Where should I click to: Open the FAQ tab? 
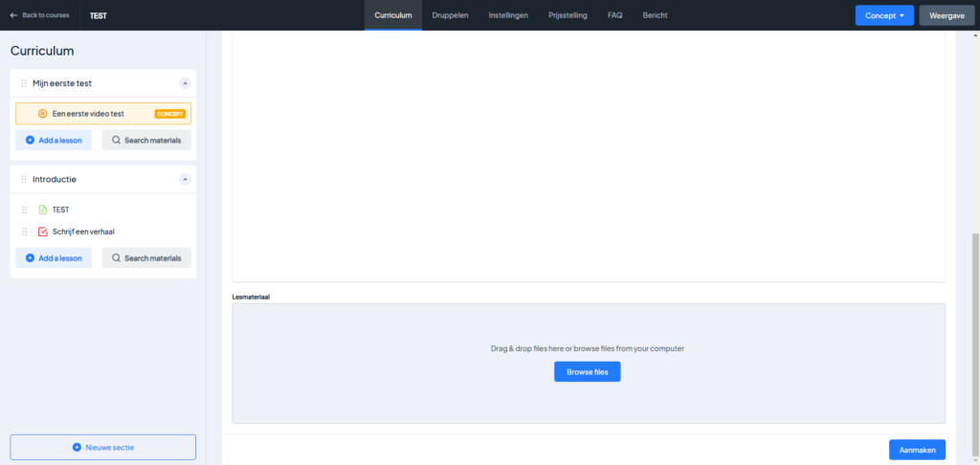tap(615, 15)
